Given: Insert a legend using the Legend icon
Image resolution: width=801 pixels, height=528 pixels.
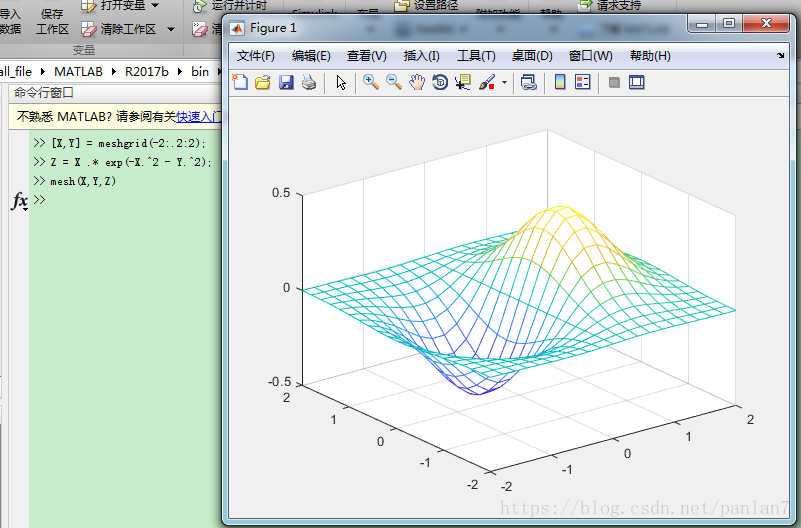Looking at the screenshot, I should coord(583,83).
